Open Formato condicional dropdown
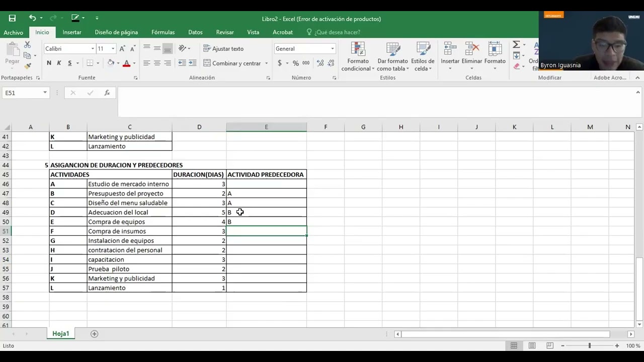This screenshot has width=644, height=362. (358, 56)
